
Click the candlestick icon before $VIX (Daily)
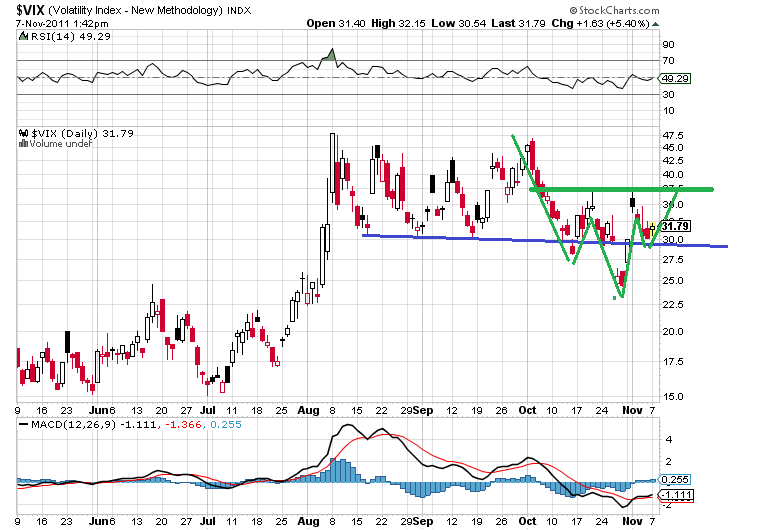(x=24, y=133)
